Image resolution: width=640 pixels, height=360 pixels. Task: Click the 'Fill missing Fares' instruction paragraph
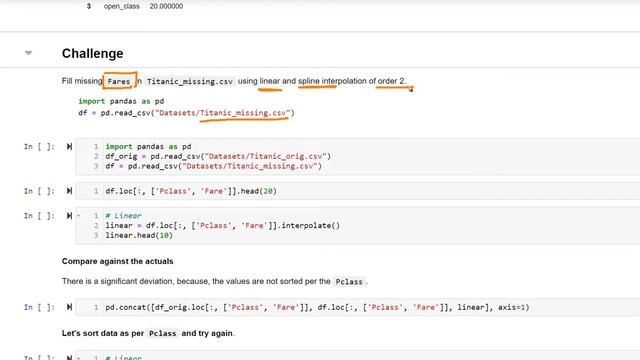tap(234, 81)
